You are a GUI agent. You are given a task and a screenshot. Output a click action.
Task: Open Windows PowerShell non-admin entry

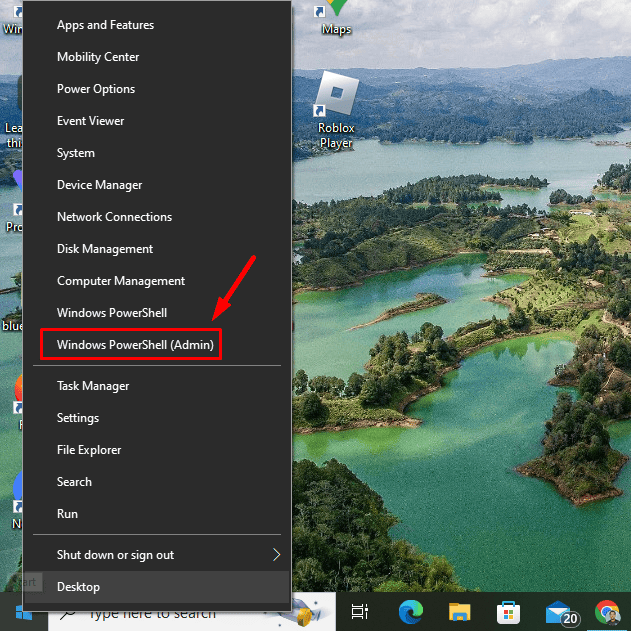(157, 313)
